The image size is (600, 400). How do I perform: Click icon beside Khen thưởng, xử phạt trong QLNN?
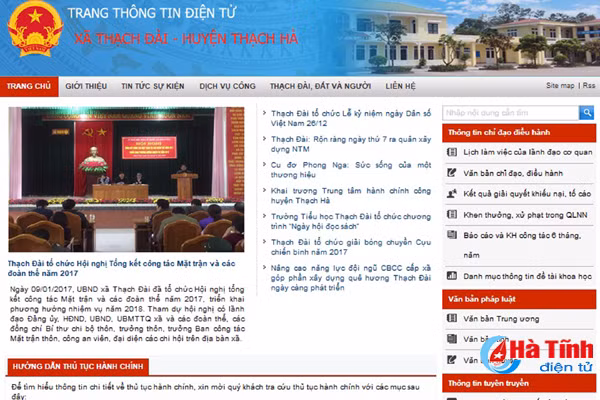coord(452,214)
